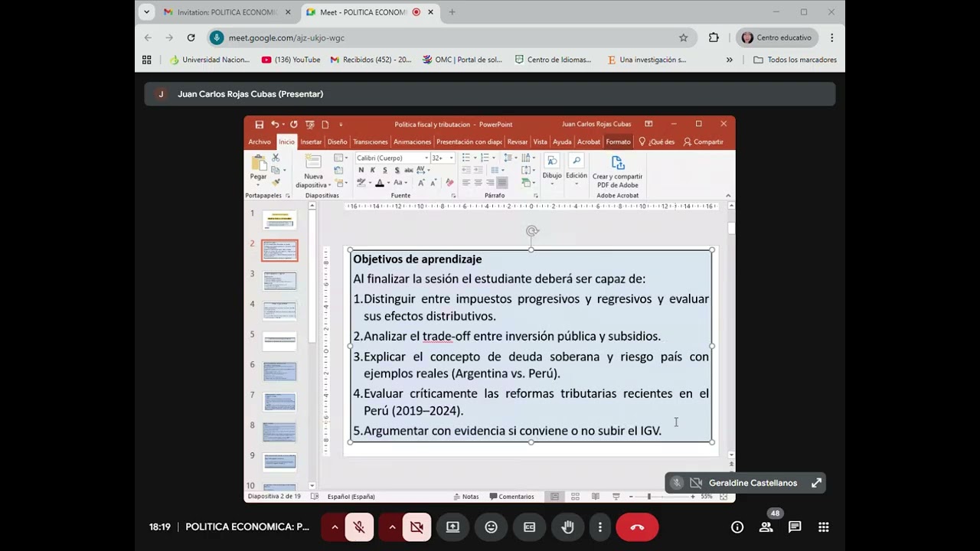Viewport: 980px width, 551px height.
Task: Toggle captions CC in Meet
Action: [x=529, y=527]
